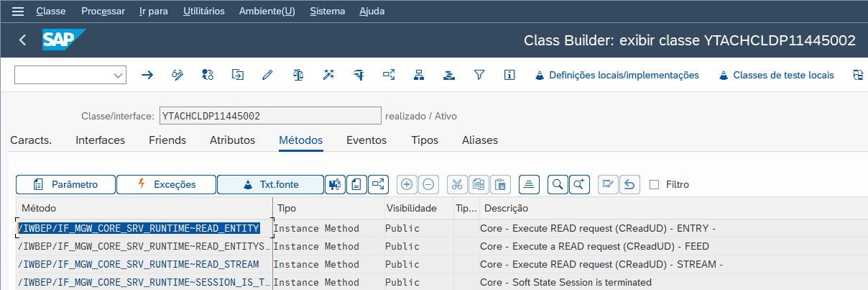Viewport: 868px width, 290px height.
Task: Open the Ambiente(U) menu
Action: (x=267, y=12)
